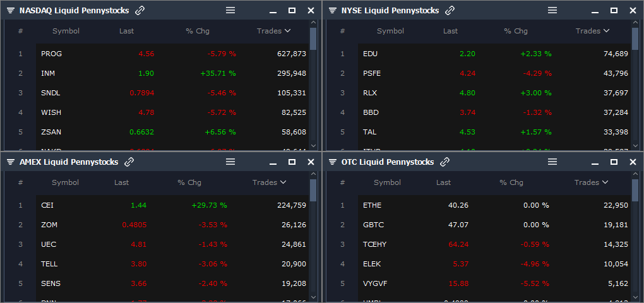
Task: Sort NASDAQ panel by % Chg column header
Action: [198, 31]
